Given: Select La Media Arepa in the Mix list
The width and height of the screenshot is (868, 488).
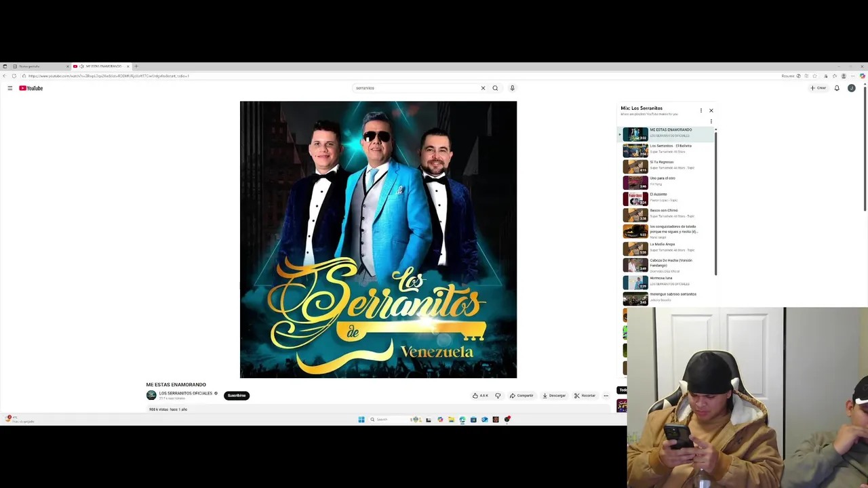Looking at the screenshot, I should click(x=666, y=248).
